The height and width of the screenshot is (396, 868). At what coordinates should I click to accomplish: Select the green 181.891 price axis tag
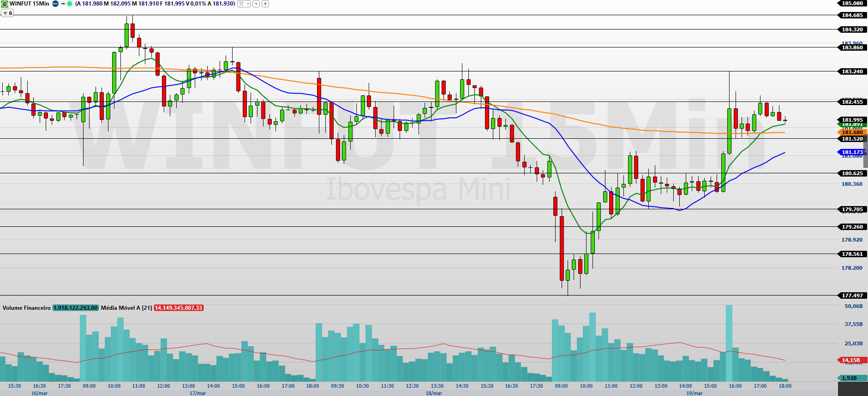point(852,125)
